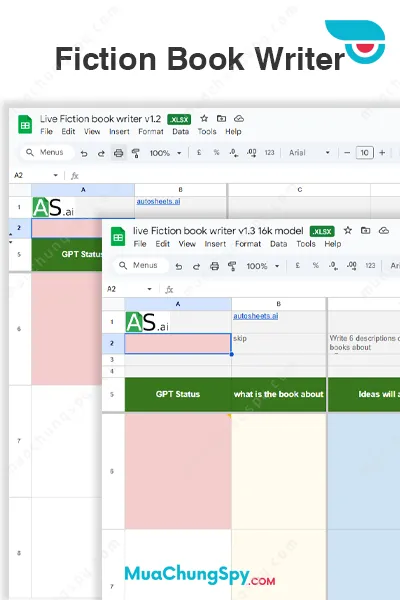Screen dimensions: 400x600
Task: Open File menu in v1.2 window
Action: (x=47, y=131)
